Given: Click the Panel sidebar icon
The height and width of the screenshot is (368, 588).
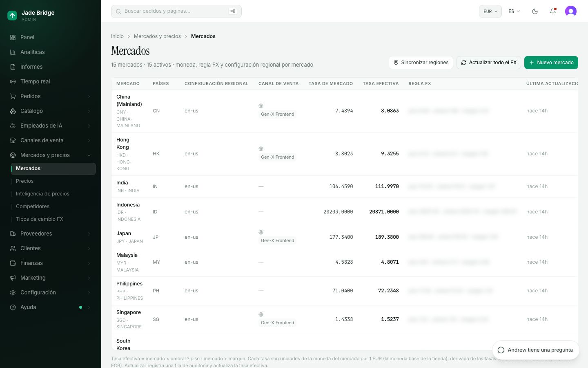Looking at the screenshot, I should (13, 37).
